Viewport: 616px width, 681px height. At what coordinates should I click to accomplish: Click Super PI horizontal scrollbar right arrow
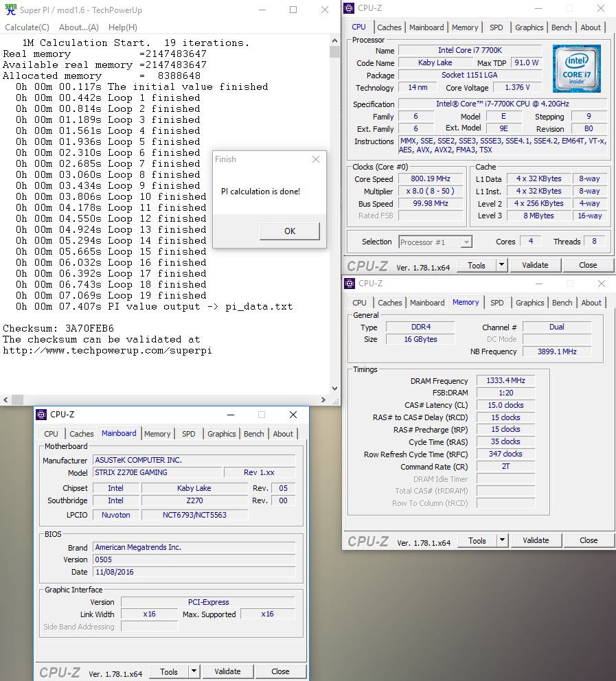click(323, 400)
